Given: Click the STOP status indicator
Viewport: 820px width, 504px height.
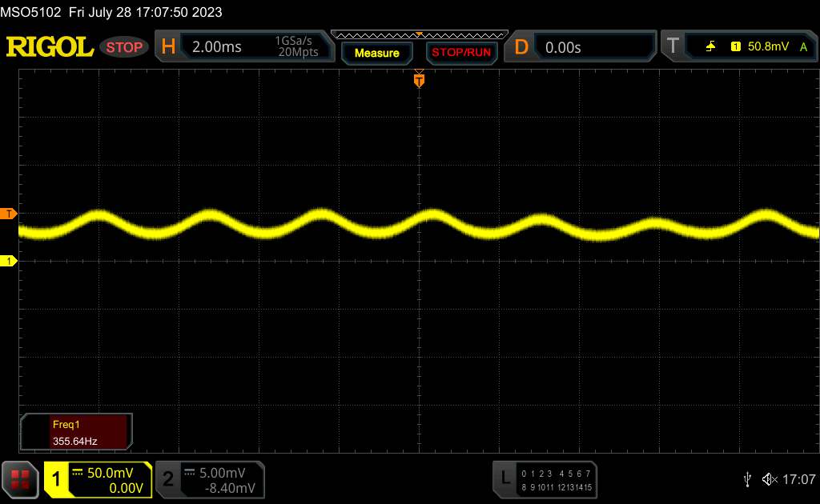Looking at the screenshot, I should coord(124,47).
